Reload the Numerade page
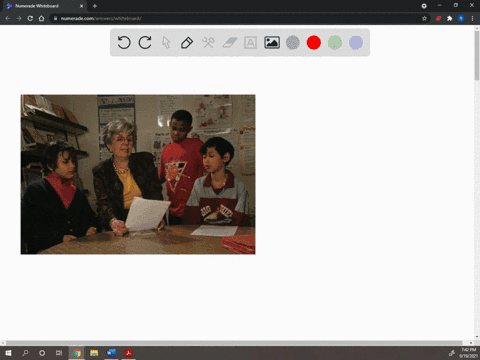 click(30, 18)
